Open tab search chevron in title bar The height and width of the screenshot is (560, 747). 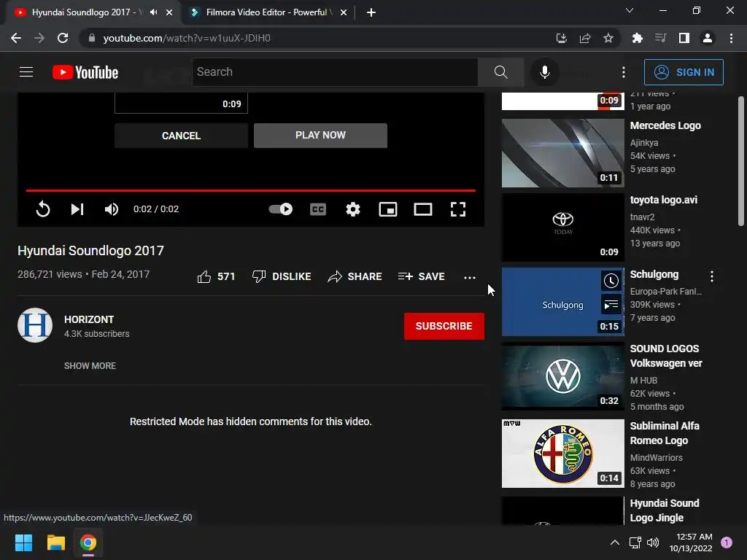[x=630, y=10]
